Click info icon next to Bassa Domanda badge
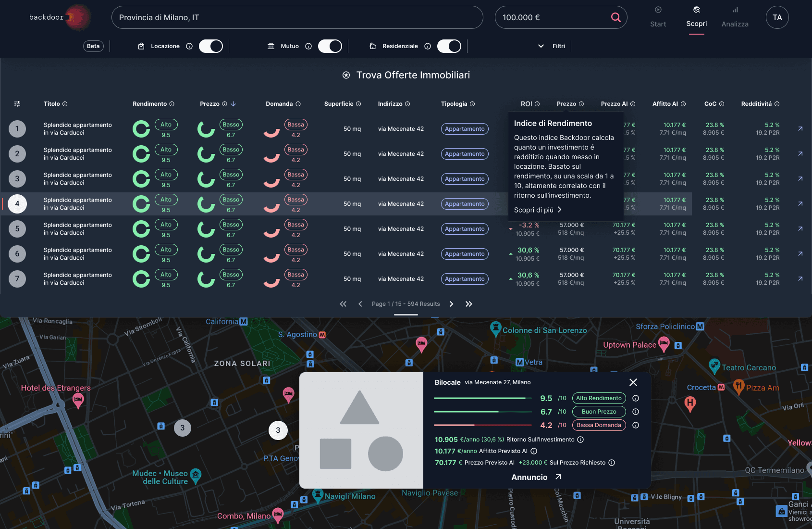The image size is (812, 529). (x=636, y=425)
